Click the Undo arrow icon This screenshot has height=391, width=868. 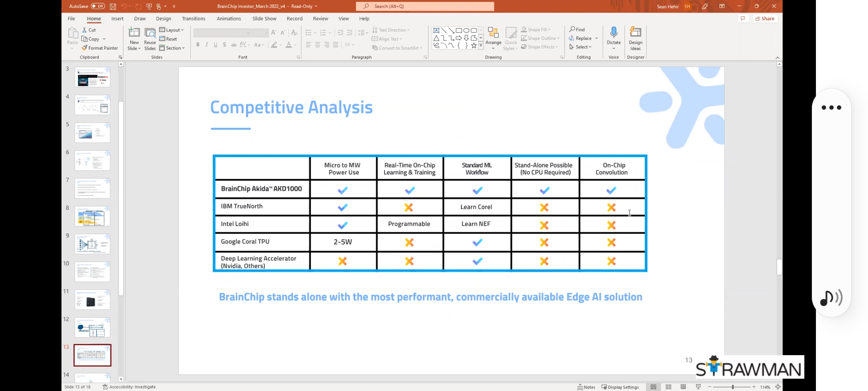tap(124, 6)
